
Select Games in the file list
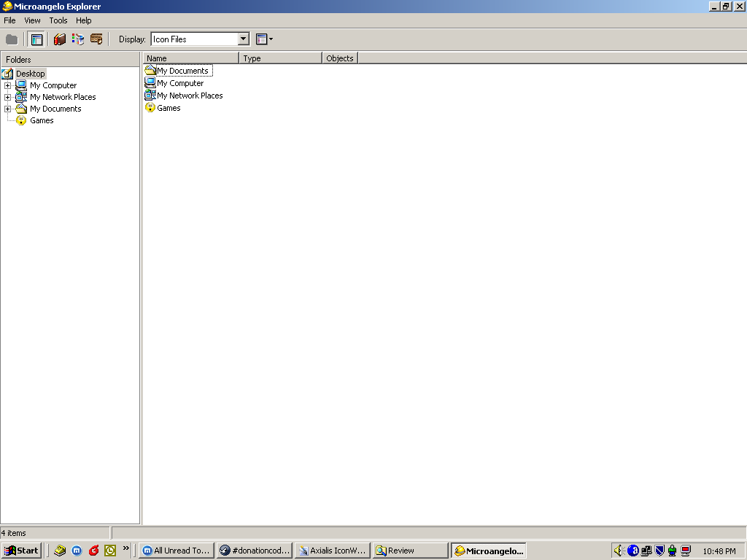coord(169,108)
